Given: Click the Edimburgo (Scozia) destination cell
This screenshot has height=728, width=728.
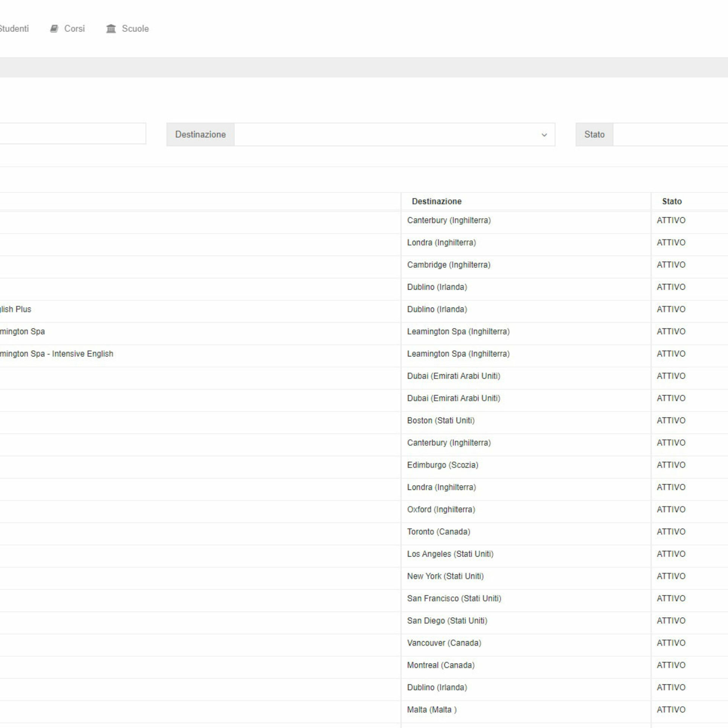Looking at the screenshot, I should 442,465.
